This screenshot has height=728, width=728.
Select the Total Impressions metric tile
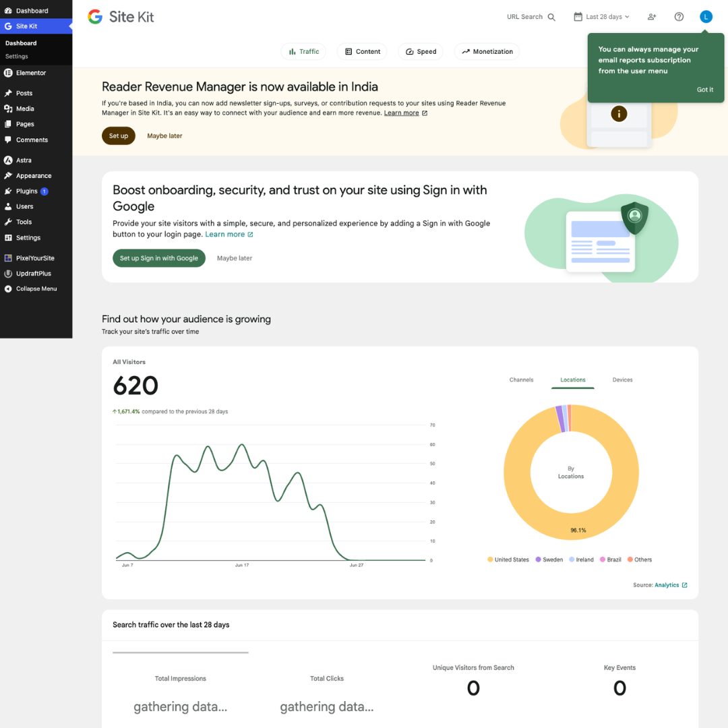pyautogui.click(x=181, y=692)
